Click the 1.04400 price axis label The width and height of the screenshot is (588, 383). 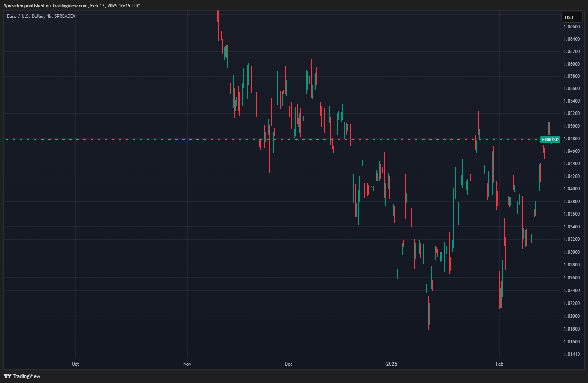point(572,164)
